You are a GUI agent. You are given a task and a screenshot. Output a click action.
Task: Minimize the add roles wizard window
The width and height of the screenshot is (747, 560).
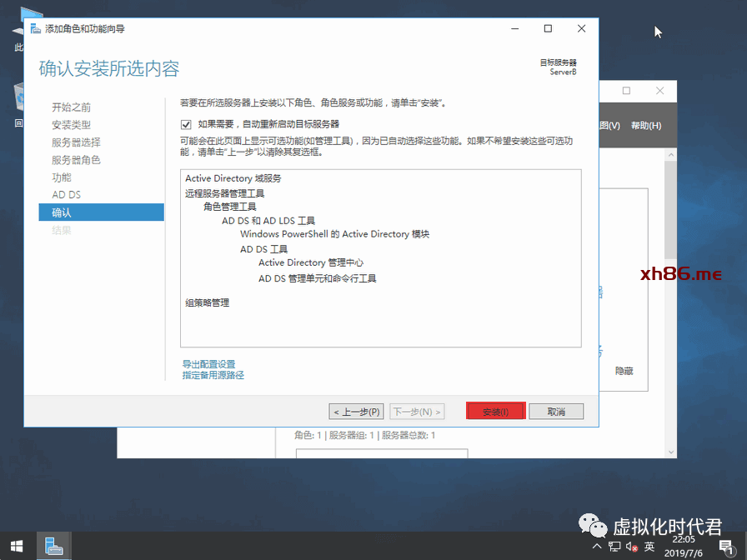pyautogui.click(x=515, y=28)
